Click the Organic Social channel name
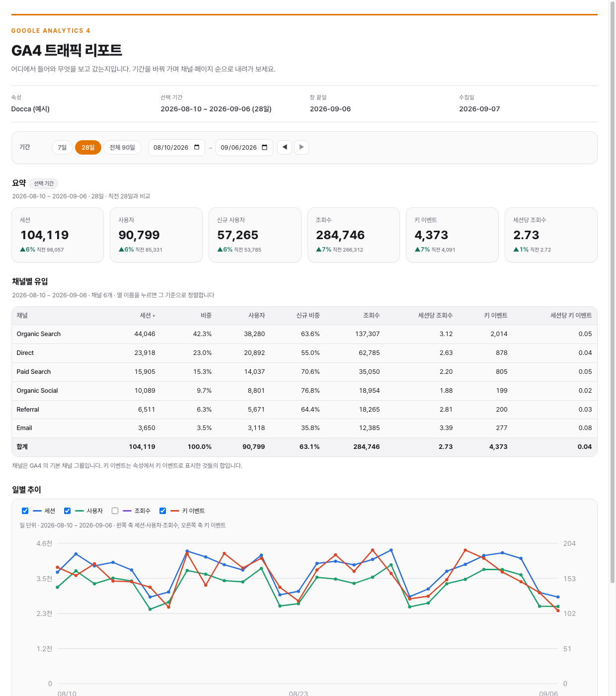 (37, 391)
